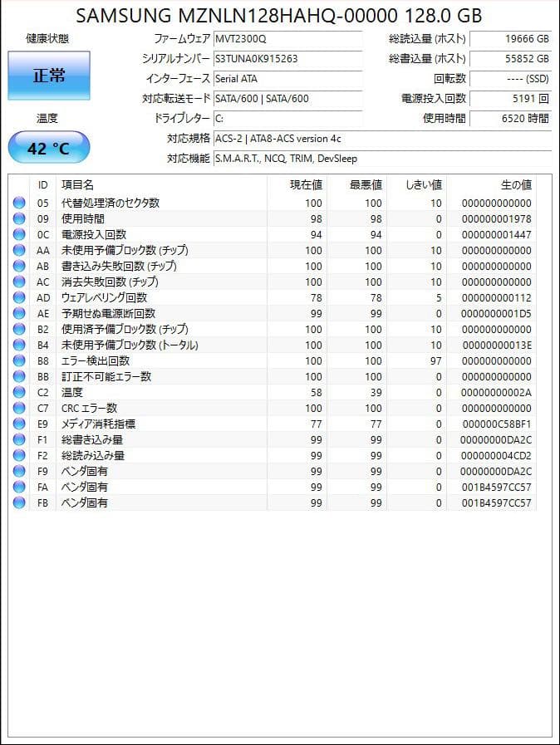
Task: Select the 訂正不可能エラー数 attribute
Action: click(x=106, y=376)
